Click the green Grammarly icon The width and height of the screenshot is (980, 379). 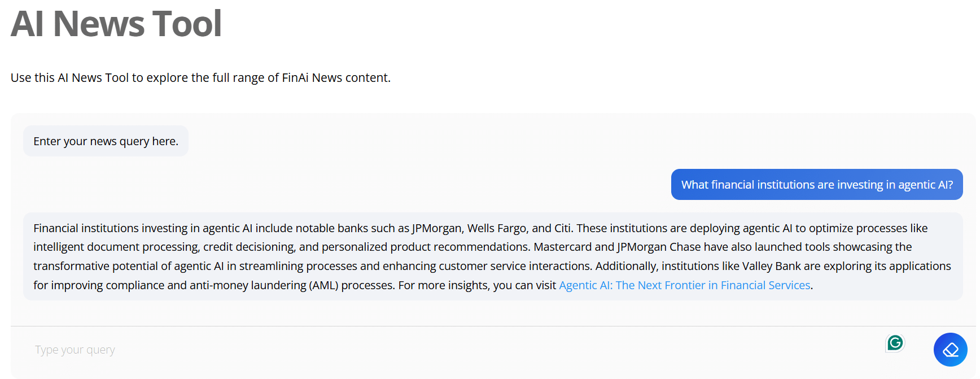pyautogui.click(x=895, y=343)
